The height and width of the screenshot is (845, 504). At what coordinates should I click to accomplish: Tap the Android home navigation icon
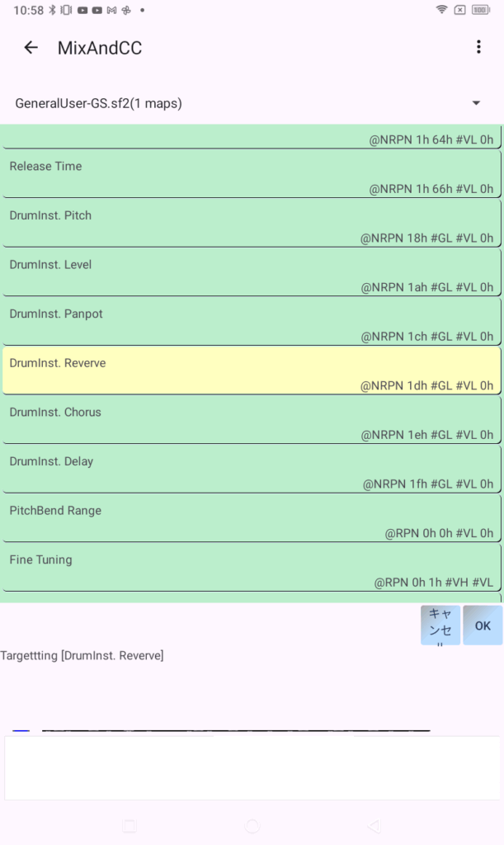click(252, 826)
